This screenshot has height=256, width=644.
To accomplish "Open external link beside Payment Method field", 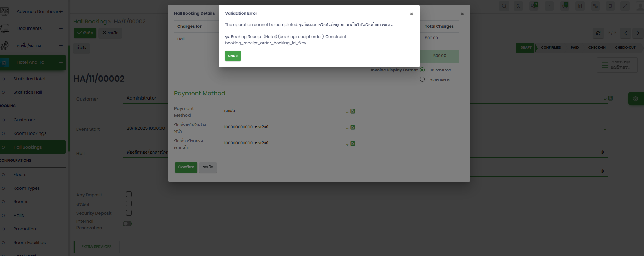I will tap(353, 111).
